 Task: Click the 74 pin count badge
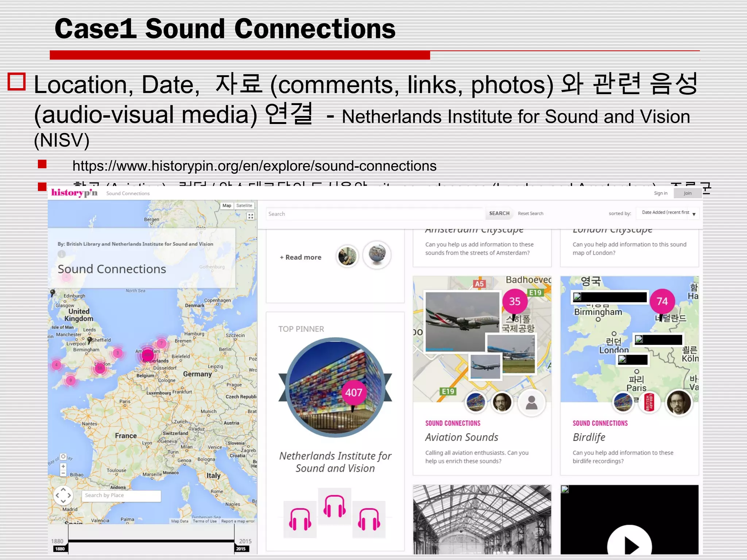click(x=662, y=302)
